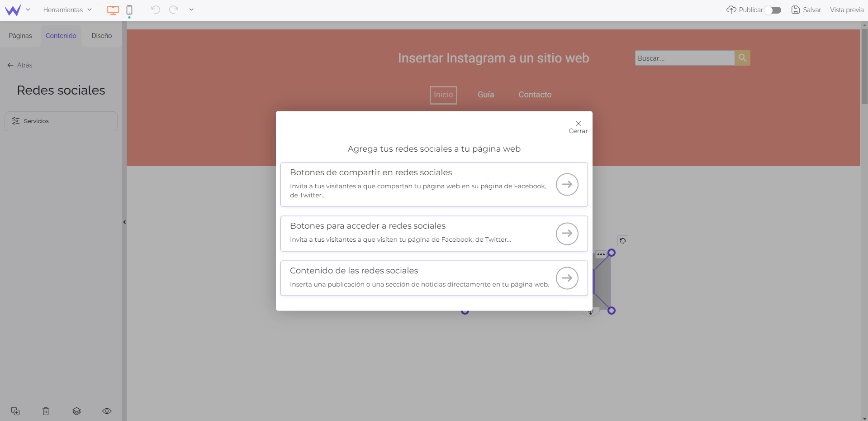Select Botones de compartir en redes sociales title
This screenshot has width=868, height=421.
371,172
